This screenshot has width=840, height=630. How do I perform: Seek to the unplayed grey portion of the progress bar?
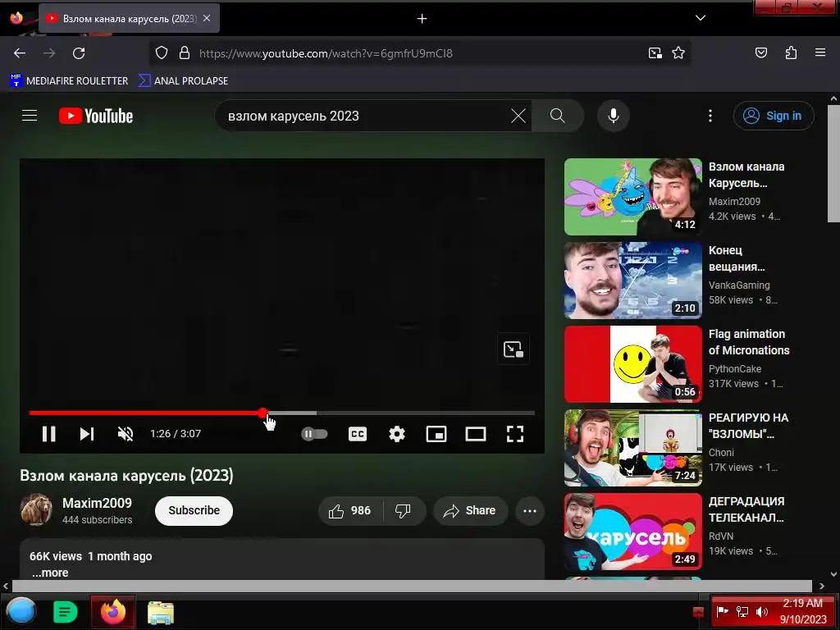(426, 413)
